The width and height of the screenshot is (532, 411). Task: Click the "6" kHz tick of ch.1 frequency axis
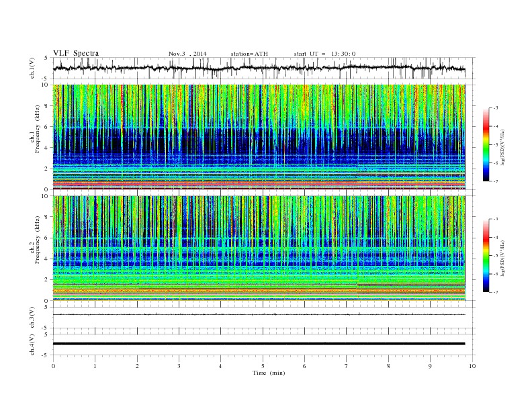(x=46, y=127)
